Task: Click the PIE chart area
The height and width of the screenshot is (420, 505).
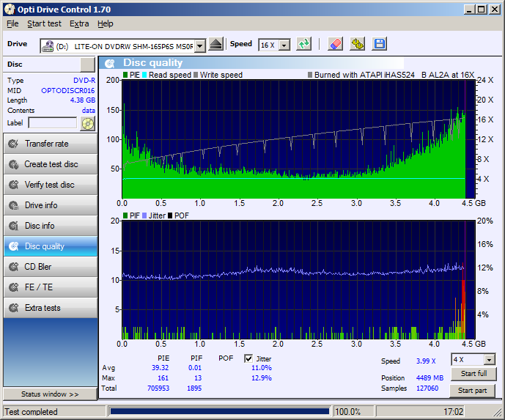Action: click(298, 139)
